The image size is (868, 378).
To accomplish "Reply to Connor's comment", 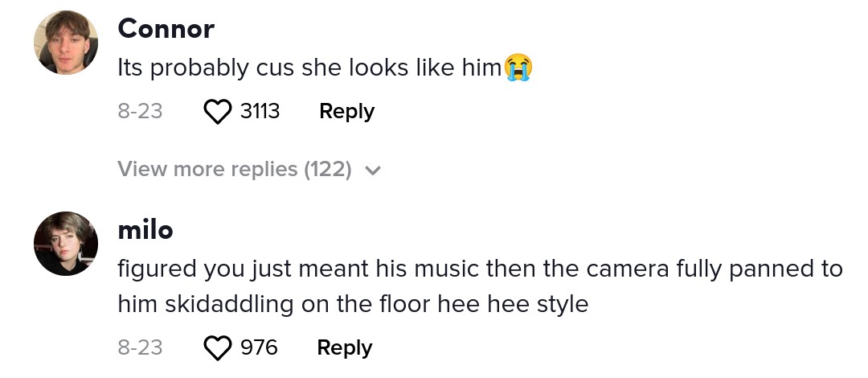I will (x=346, y=112).
